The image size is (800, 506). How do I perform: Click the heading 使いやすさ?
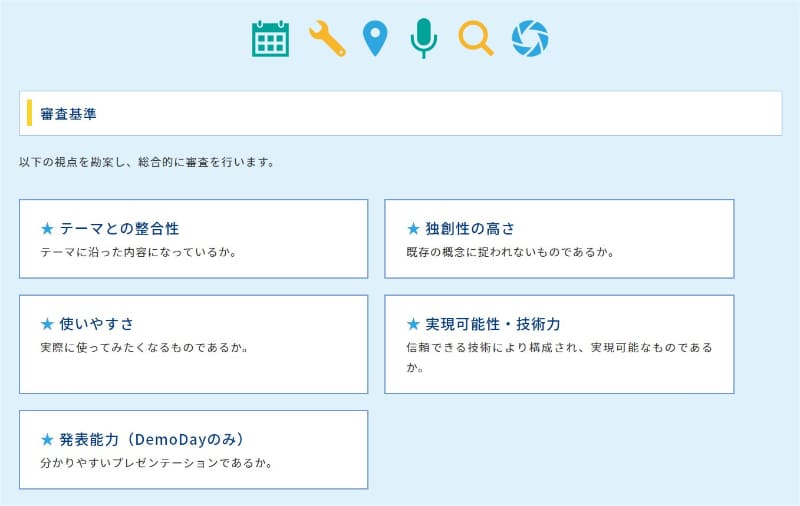pos(97,324)
